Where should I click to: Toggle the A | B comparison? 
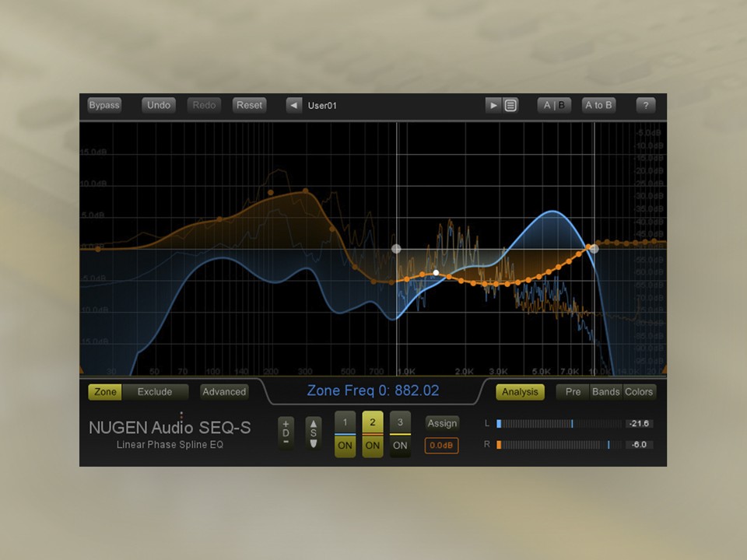(554, 105)
